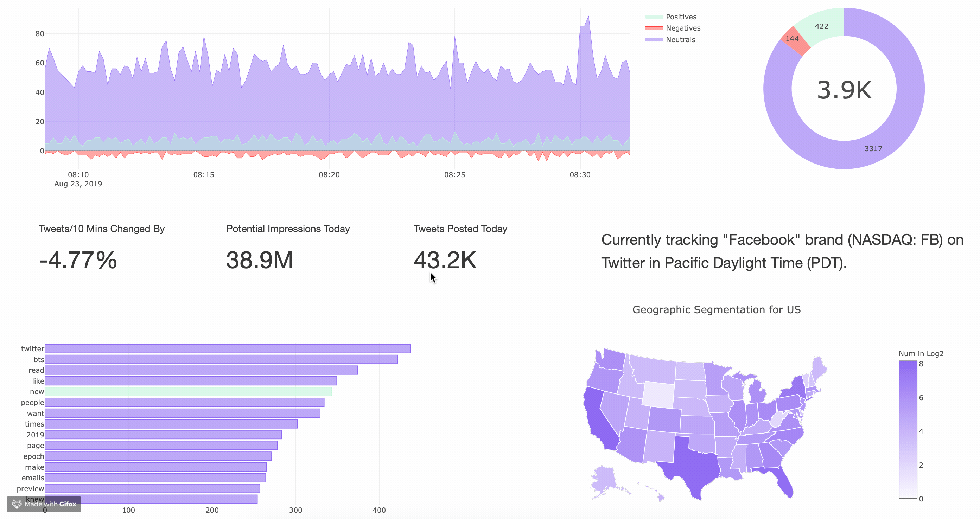Click Wyoming on the US map

(x=658, y=395)
